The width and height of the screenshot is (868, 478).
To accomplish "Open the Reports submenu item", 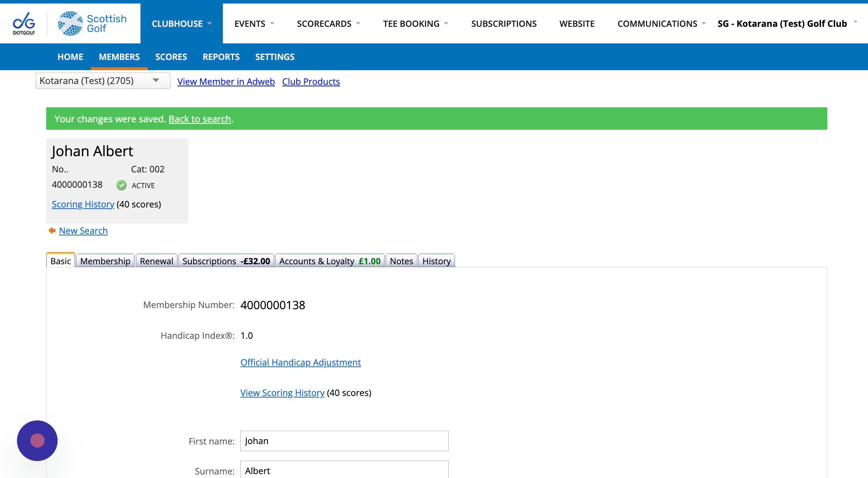I will 221,57.
